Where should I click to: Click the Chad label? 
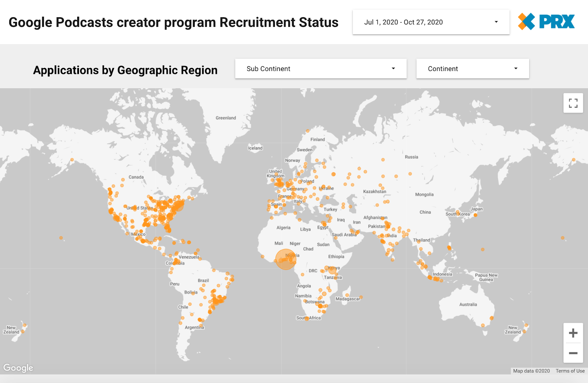click(308, 249)
